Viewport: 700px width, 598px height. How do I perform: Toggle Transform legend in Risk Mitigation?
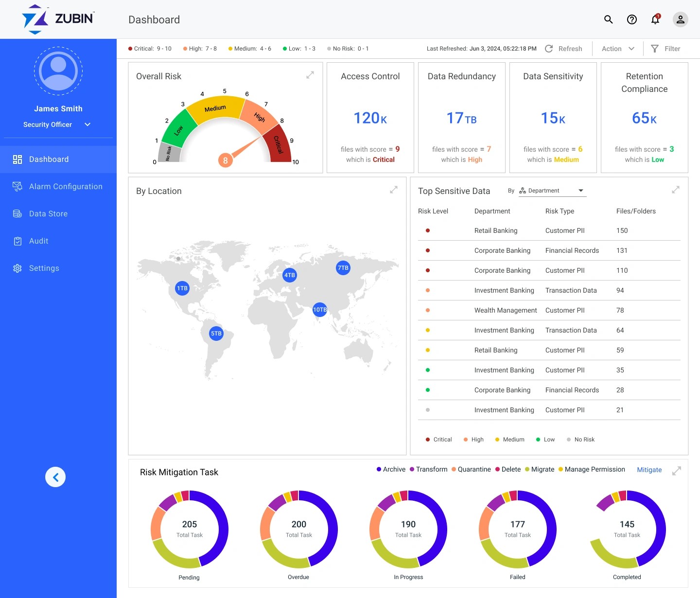428,469
